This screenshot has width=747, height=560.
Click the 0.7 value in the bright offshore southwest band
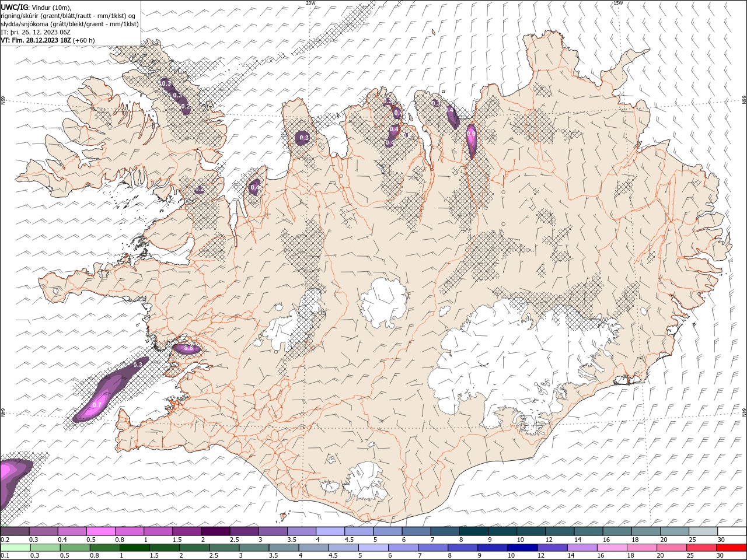tap(97, 405)
